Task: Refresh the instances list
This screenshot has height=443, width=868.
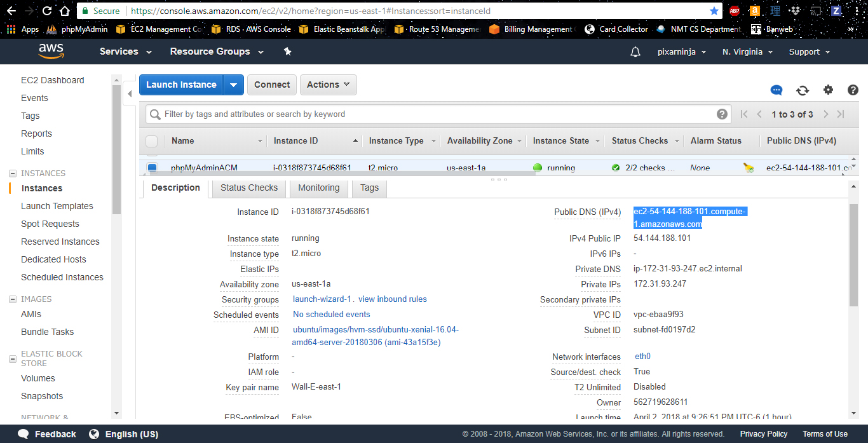Action: 803,90
